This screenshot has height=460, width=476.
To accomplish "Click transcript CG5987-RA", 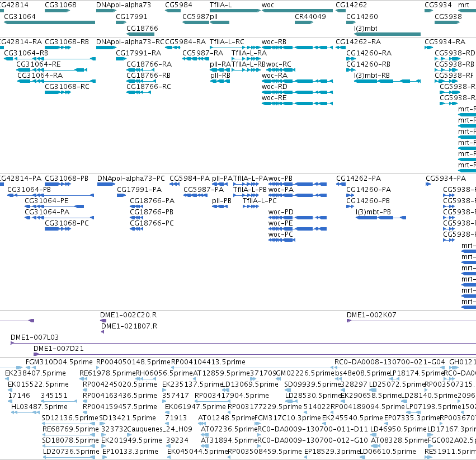I will pyautogui.click(x=196, y=59).
